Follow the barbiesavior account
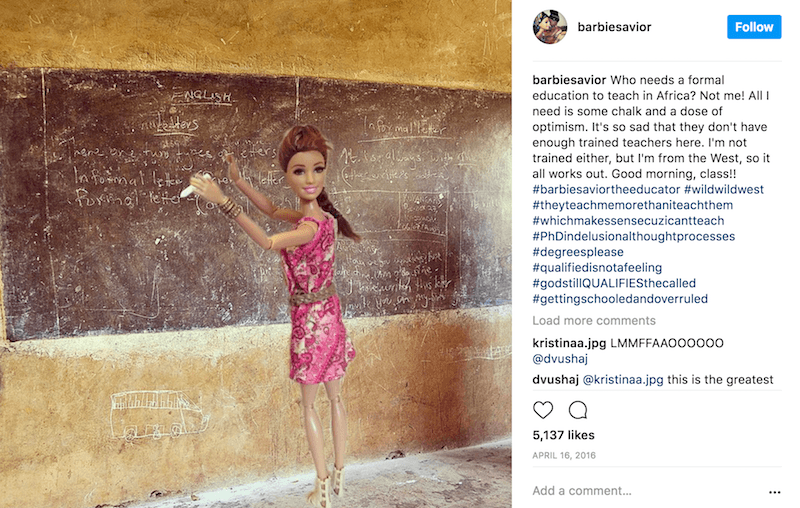800x508 pixels. pos(754,27)
